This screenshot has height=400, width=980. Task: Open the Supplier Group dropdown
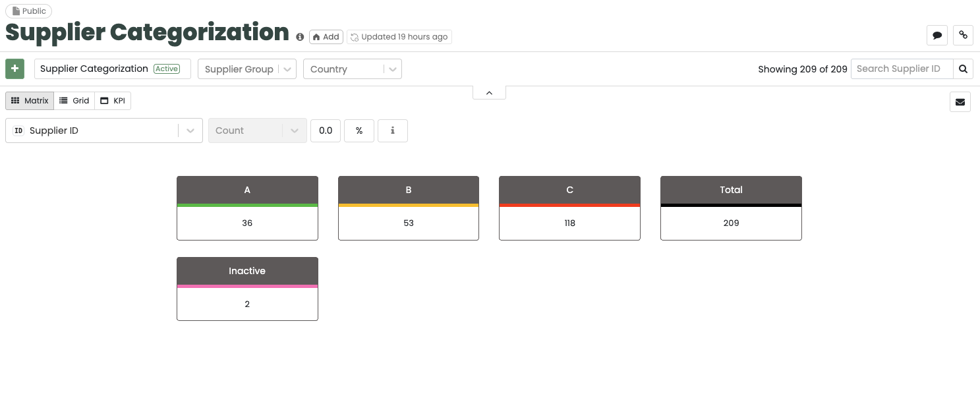click(x=287, y=69)
